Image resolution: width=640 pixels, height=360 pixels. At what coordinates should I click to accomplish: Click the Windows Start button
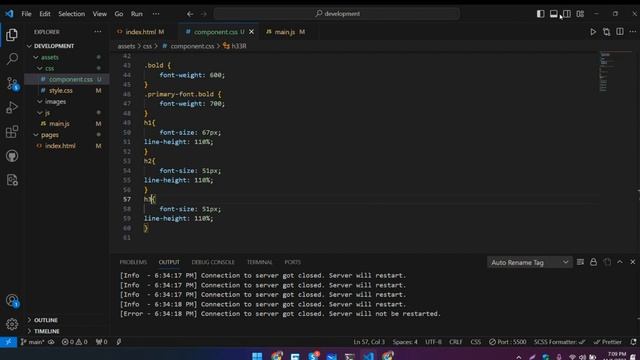[x=257, y=356]
